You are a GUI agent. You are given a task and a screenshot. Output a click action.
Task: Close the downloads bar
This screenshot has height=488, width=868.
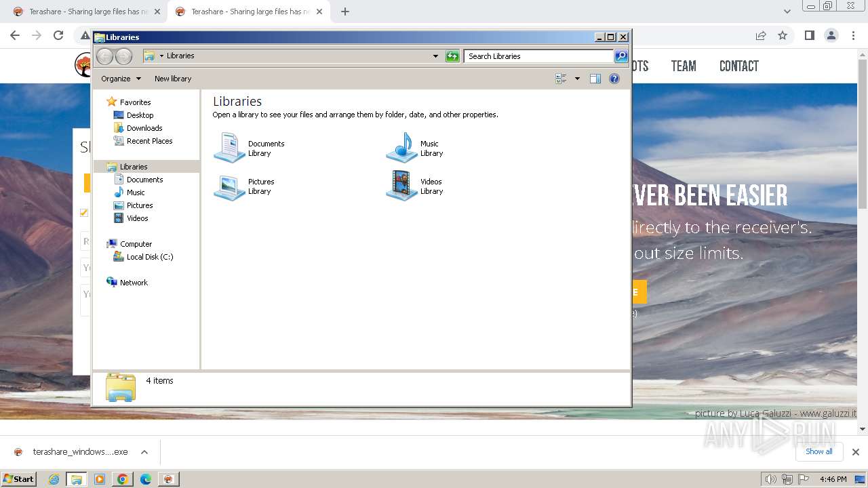pos(855,452)
